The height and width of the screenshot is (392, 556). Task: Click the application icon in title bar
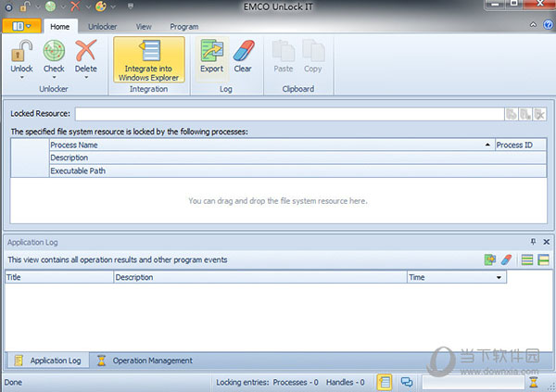coord(8,6)
